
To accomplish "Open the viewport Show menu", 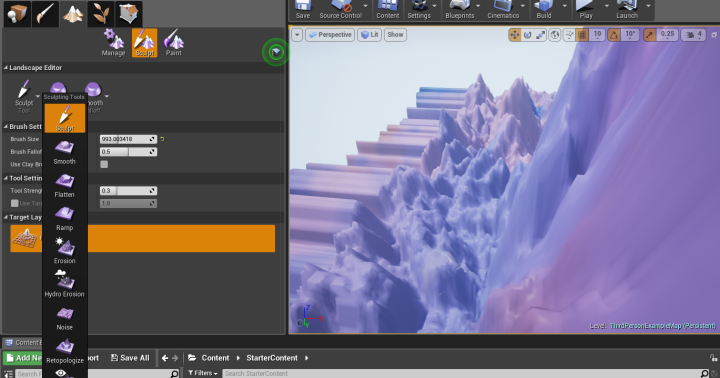I will pyautogui.click(x=395, y=35).
